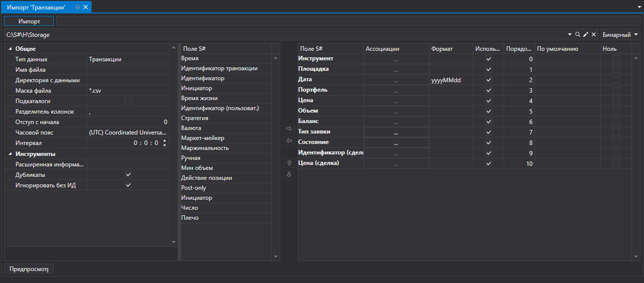Click Ноль column header
Image resolution: width=644 pixels, height=283 pixels.
pyautogui.click(x=616, y=48)
